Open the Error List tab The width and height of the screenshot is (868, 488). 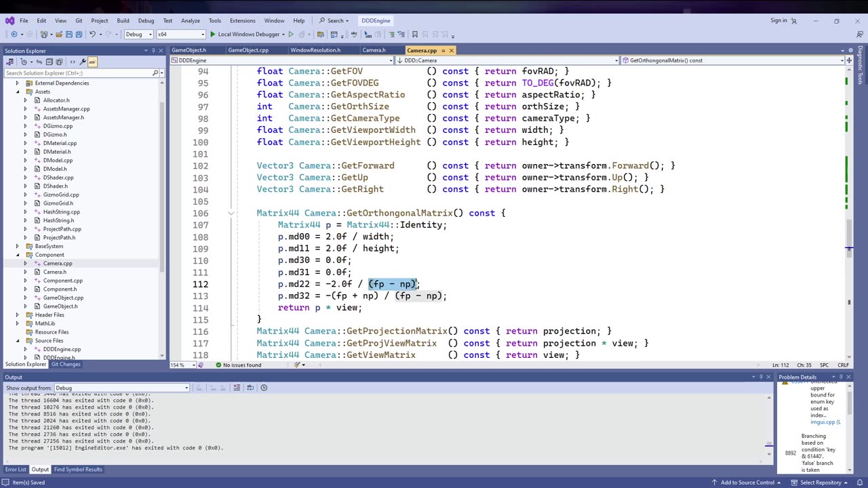point(16,470)
